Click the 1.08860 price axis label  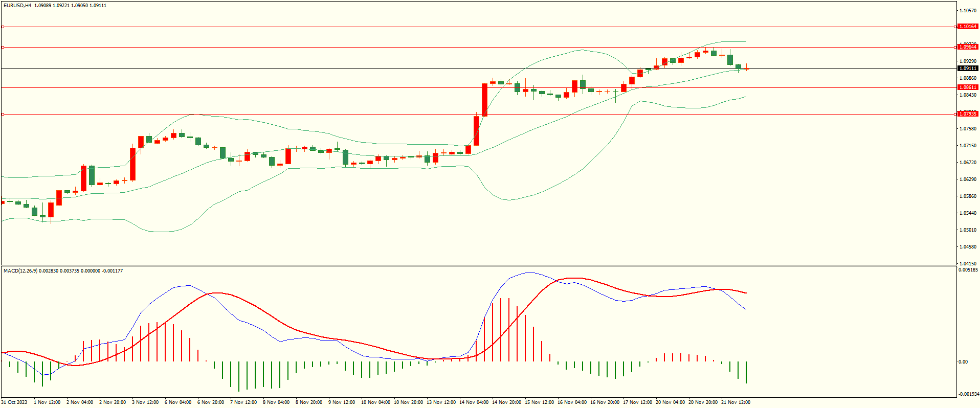click(x=968, y=78)
